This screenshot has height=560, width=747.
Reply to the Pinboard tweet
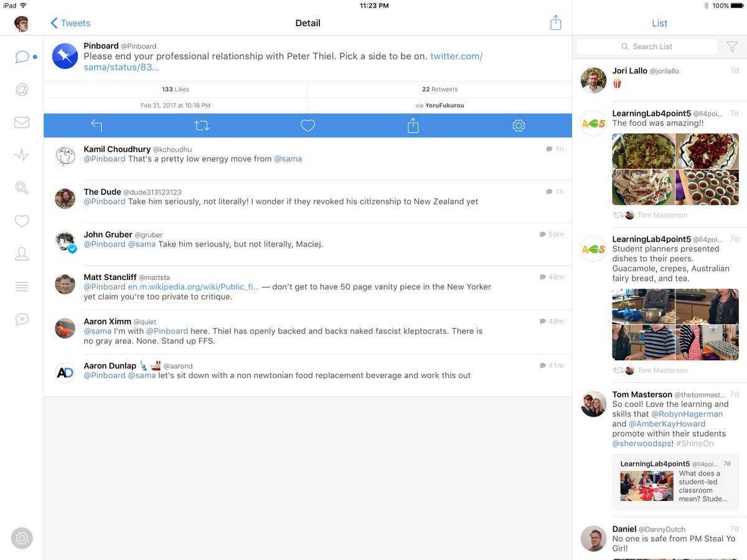coord(96,126)
